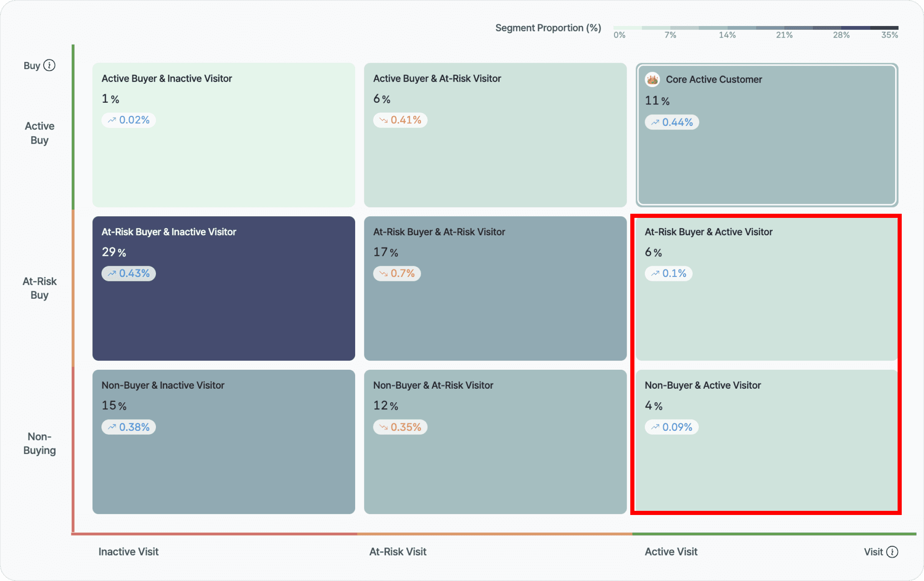Viewport: 924px width, 581px height.
Task: Click the 0.43% change badge
Action: tap(129, 274)
